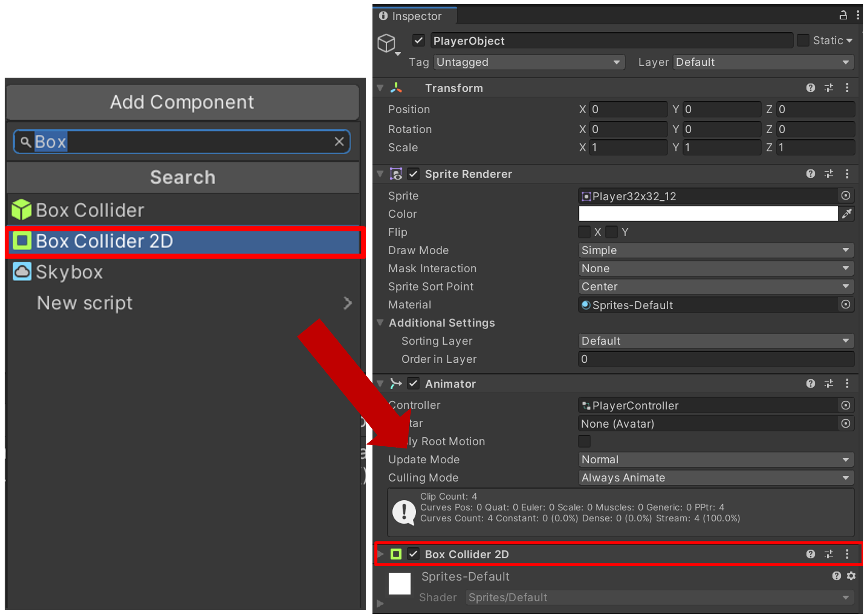Choose Skybox from the component list
The image size is (865, 616).
point(69,272)
